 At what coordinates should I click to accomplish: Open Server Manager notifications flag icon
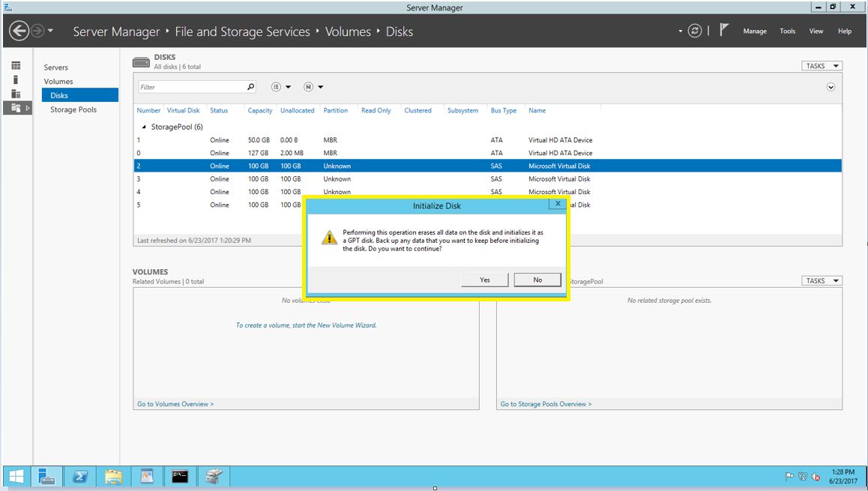(x=722, y=30)
